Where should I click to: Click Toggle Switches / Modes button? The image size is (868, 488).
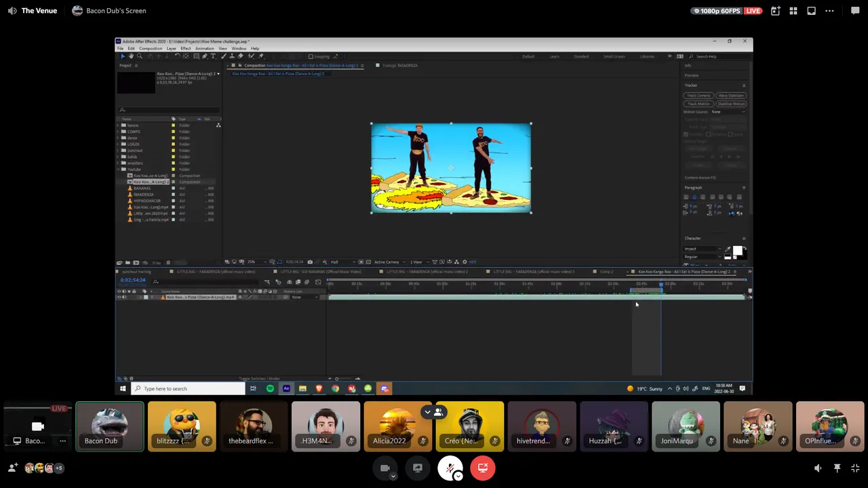(259, 378)
